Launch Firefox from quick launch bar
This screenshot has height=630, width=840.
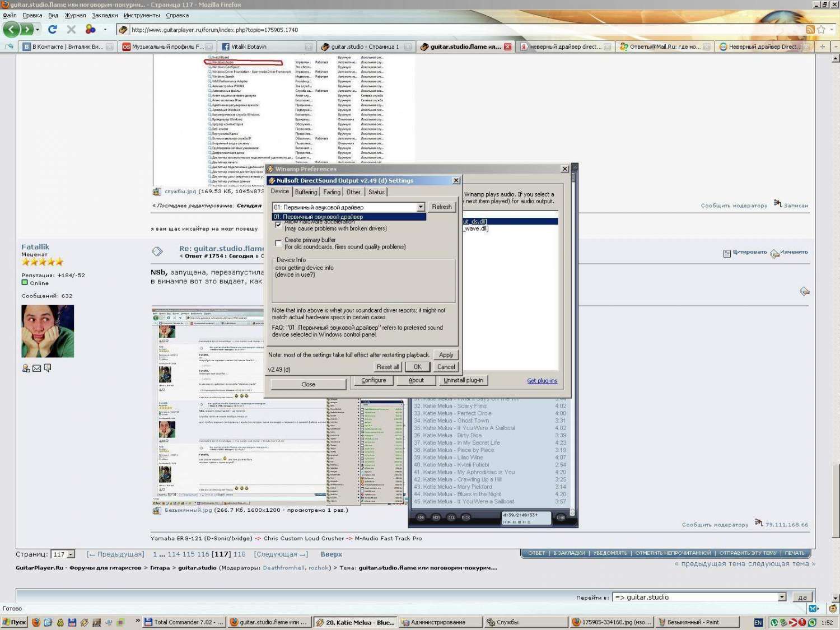[36, 622]
